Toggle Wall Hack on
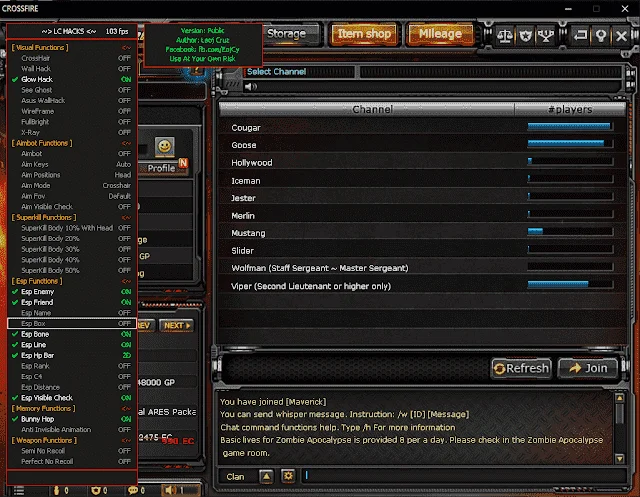Viewport: 640px width, 497px height. click(72, 69)
